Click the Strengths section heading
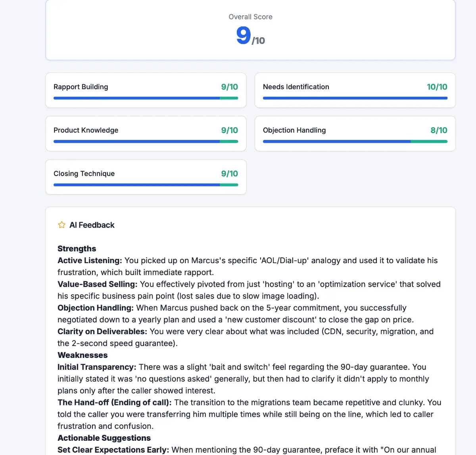This screenshot has width=476, height=455. (x=77, y=249)
